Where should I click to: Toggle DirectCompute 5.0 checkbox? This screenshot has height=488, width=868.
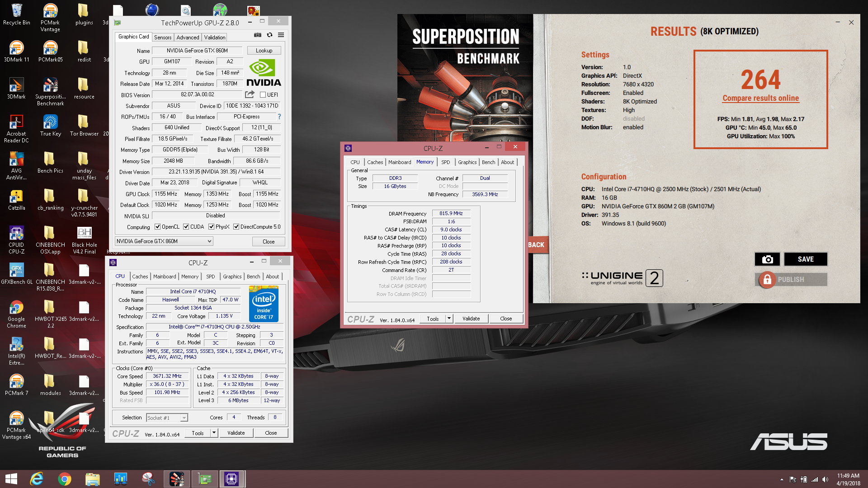coord(236,227)
